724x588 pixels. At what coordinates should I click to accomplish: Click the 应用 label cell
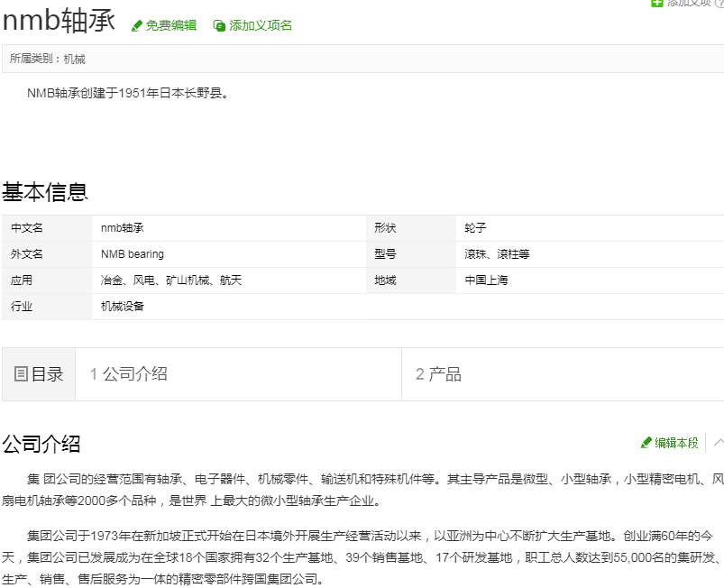pos(47,280)
